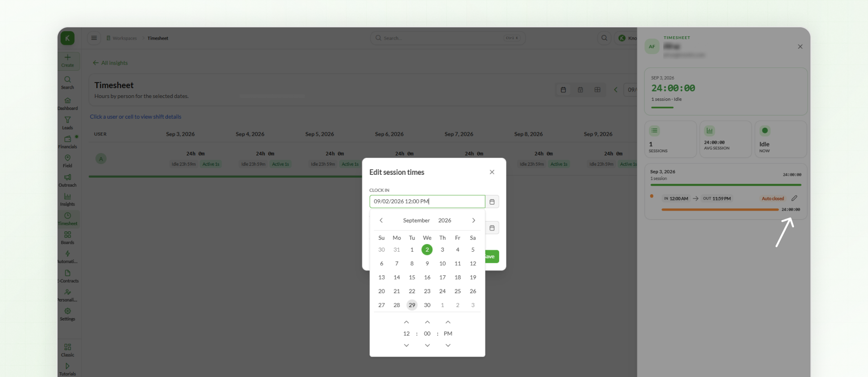Go to next month in calendar
Image resolution: width=868 pixels, height=377 pixels.
point(474,221)
